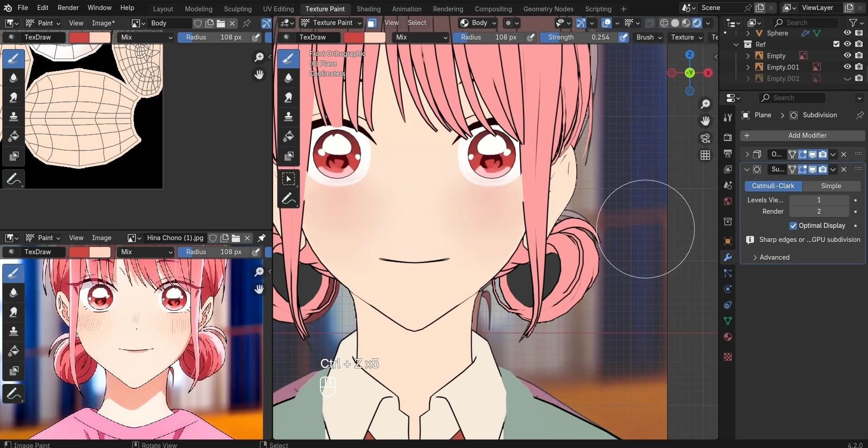This screenshot has width=868, height=448.
Task: Switch to the UV Editing workspace tab
Action: click(278, 9)
